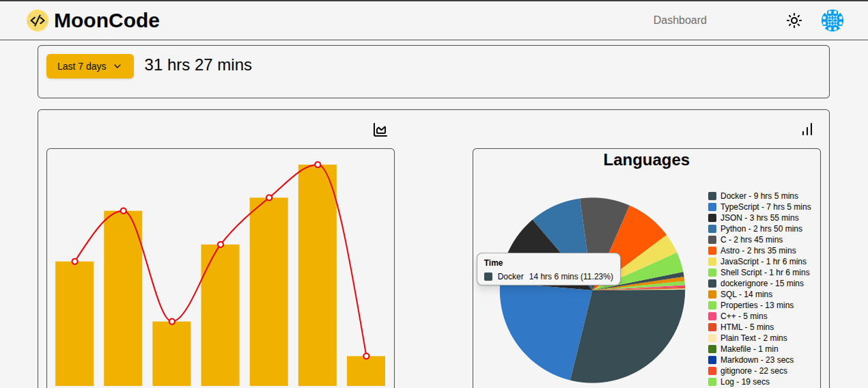Screen dimensions: 868x388
Task: Toggle light/dark theme sun icon
Action: click(794, 20)
